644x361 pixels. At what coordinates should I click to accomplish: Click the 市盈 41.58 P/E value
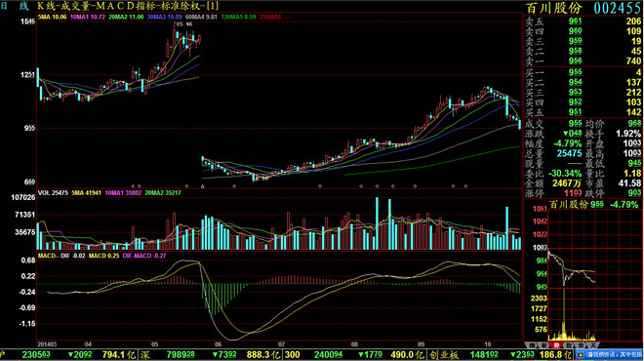pos(629,183)
